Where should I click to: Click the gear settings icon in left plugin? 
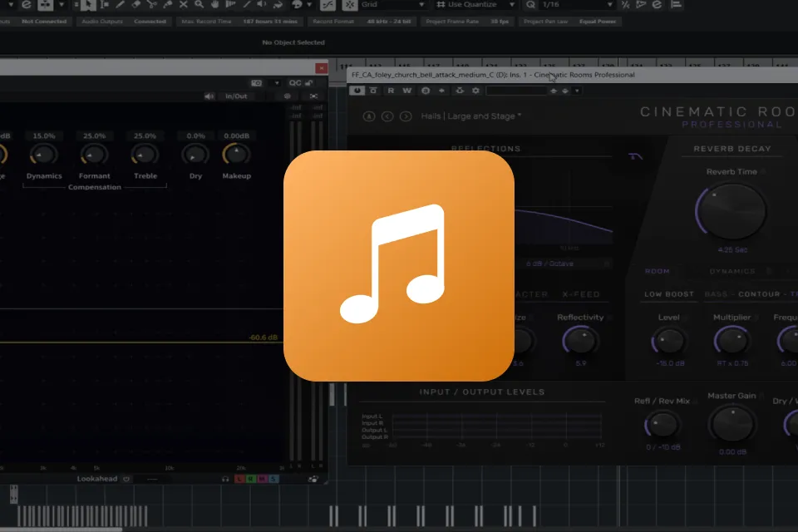288,96
